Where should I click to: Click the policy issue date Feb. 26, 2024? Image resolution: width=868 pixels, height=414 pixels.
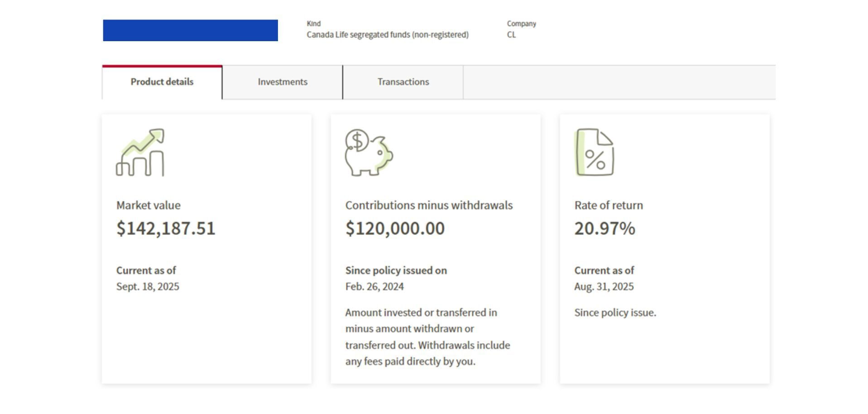pos(374,287)
